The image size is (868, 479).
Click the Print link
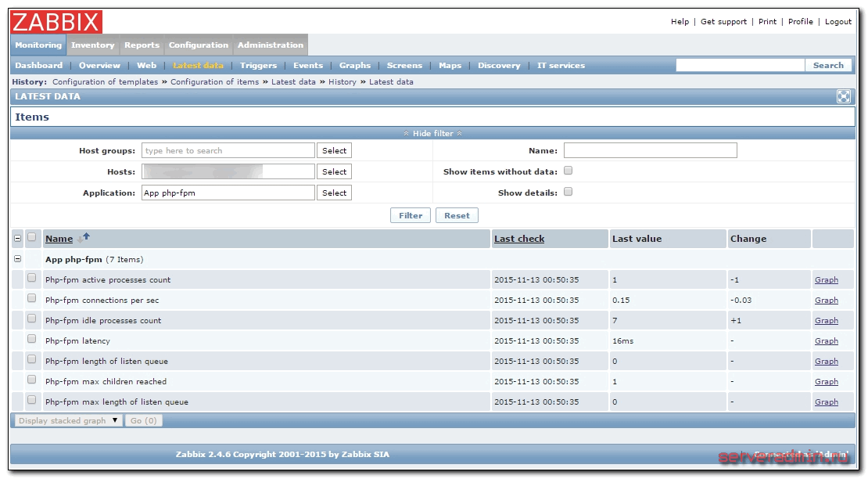(767, 22)
